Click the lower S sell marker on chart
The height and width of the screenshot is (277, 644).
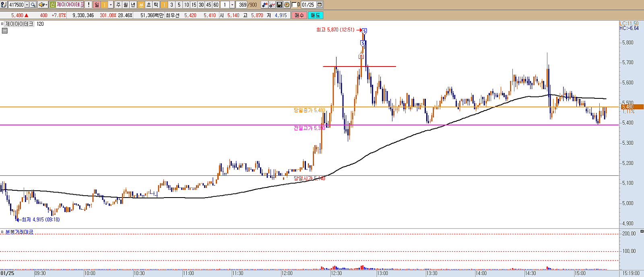point(363,43)
